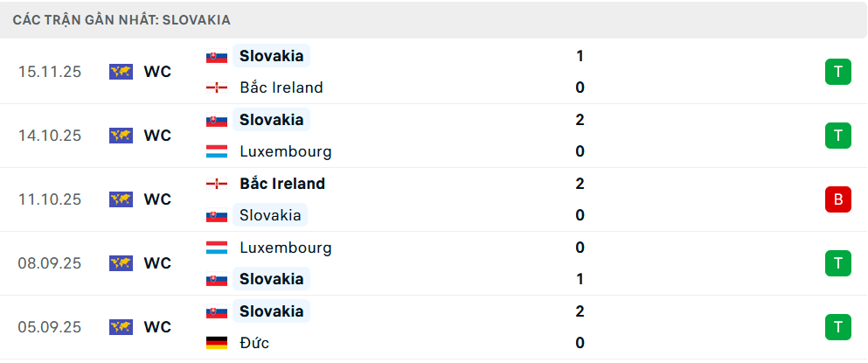
Task: Click the red B loss badge
Action: tap(837, 199)
